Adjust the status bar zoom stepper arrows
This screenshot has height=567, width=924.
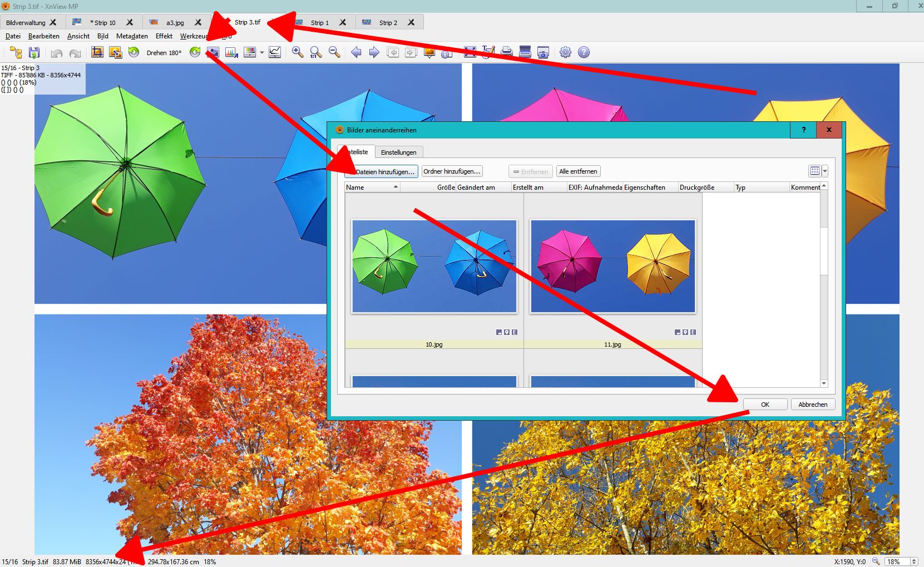pyautogui.click(x=914, y=561)
